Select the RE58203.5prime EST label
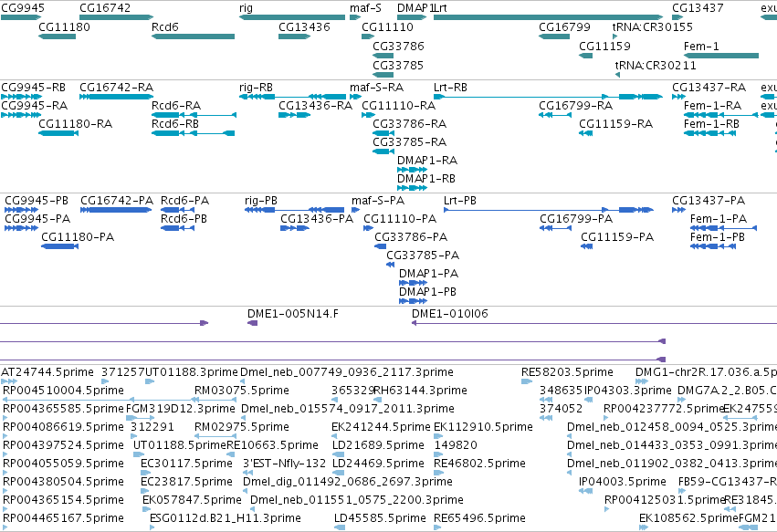This screenshot has height=532, width=777. 567,372
